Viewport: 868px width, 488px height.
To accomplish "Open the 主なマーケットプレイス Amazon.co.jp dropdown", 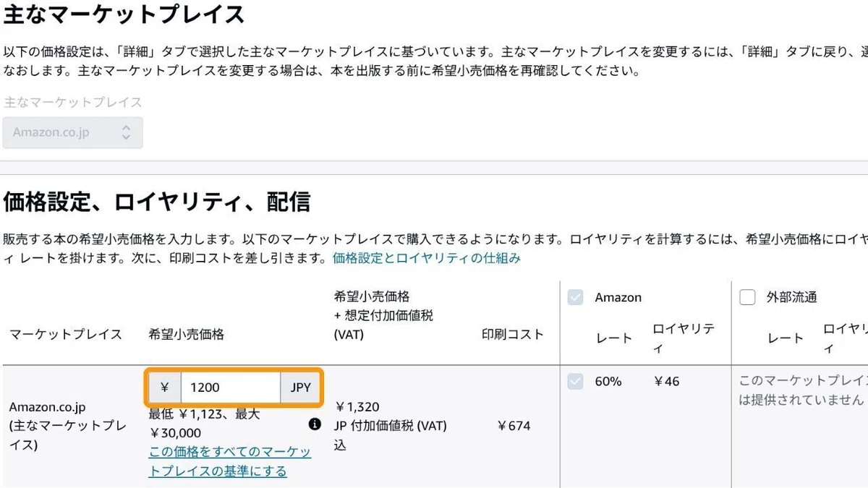I will 72,133.
